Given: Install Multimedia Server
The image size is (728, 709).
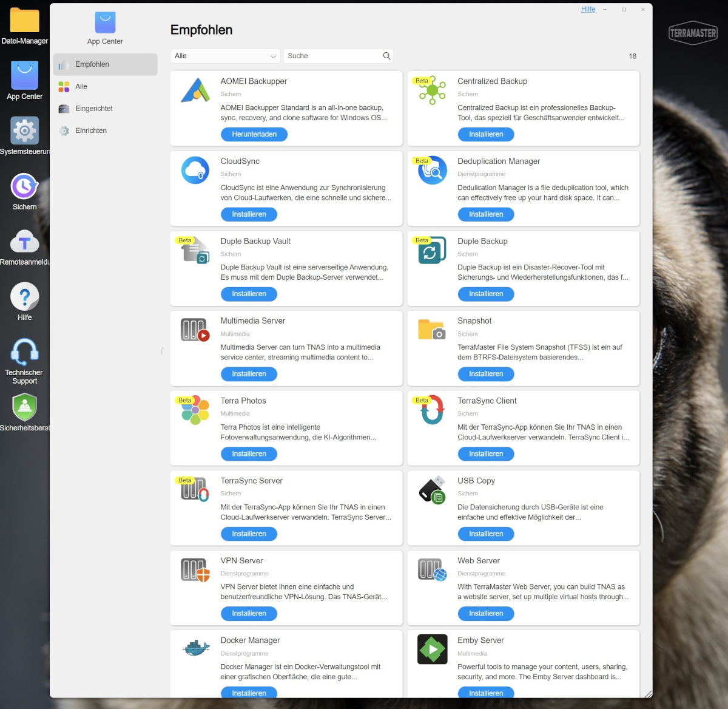Looking at the screenshot, I should click(249, 374).
